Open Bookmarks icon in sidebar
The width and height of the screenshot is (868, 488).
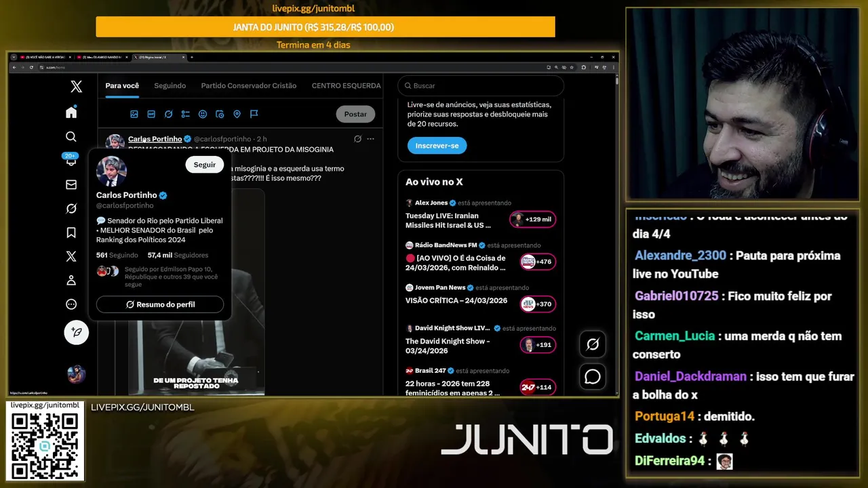[71, 232]
